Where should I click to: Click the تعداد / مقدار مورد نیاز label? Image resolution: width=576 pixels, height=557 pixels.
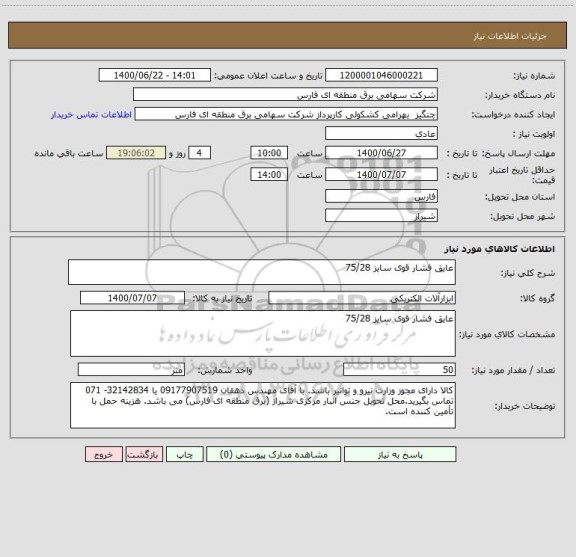513,370
